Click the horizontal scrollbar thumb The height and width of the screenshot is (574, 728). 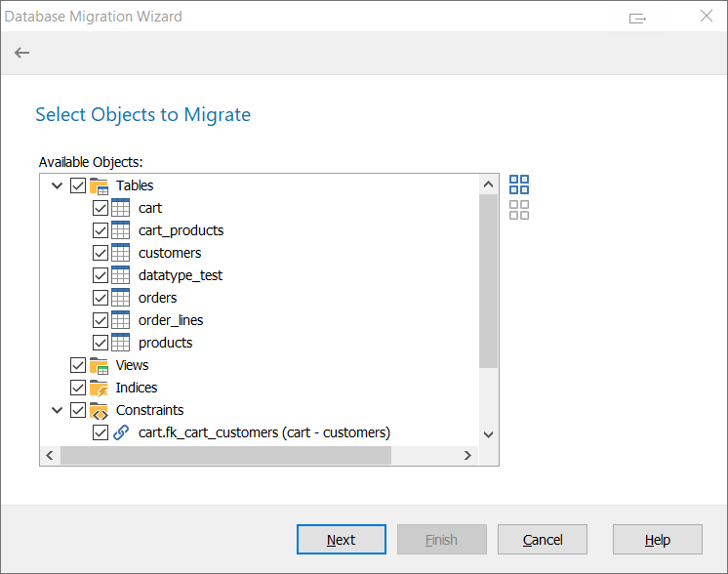click(x=225, y=456)
